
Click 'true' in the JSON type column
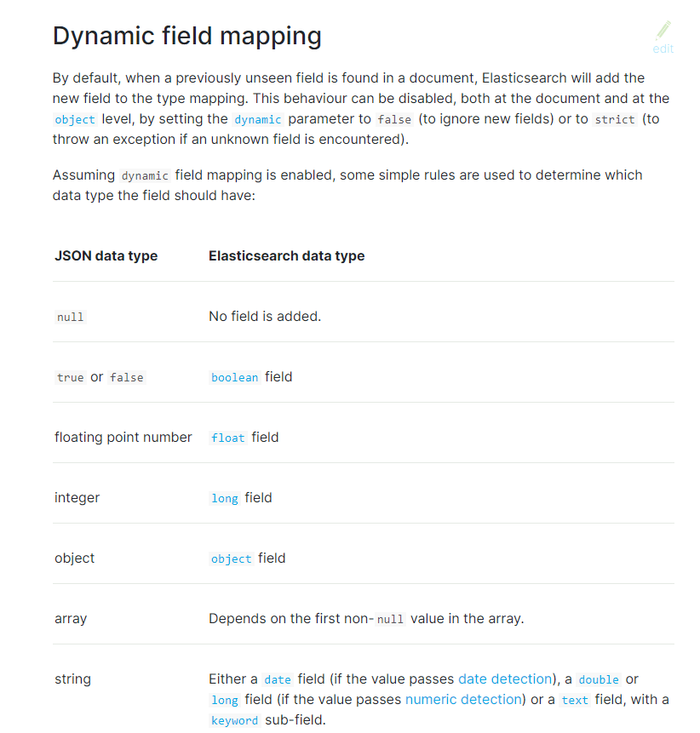point(70,378)
